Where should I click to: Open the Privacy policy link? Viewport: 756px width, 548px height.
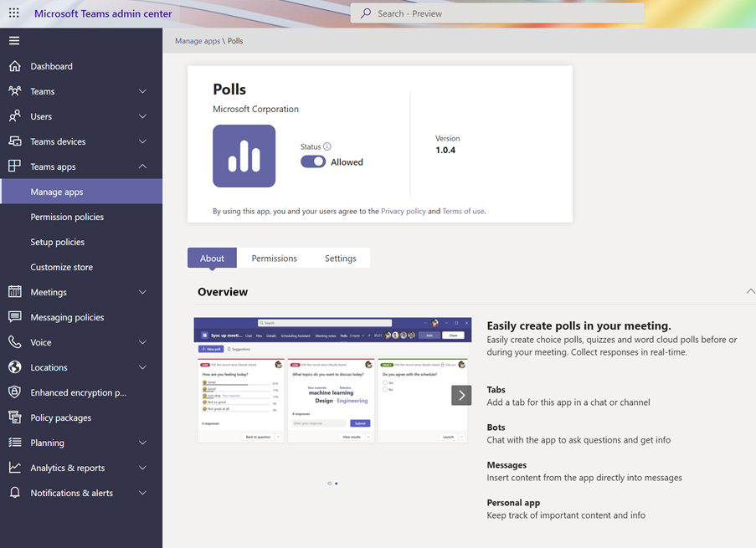(403, 211)
